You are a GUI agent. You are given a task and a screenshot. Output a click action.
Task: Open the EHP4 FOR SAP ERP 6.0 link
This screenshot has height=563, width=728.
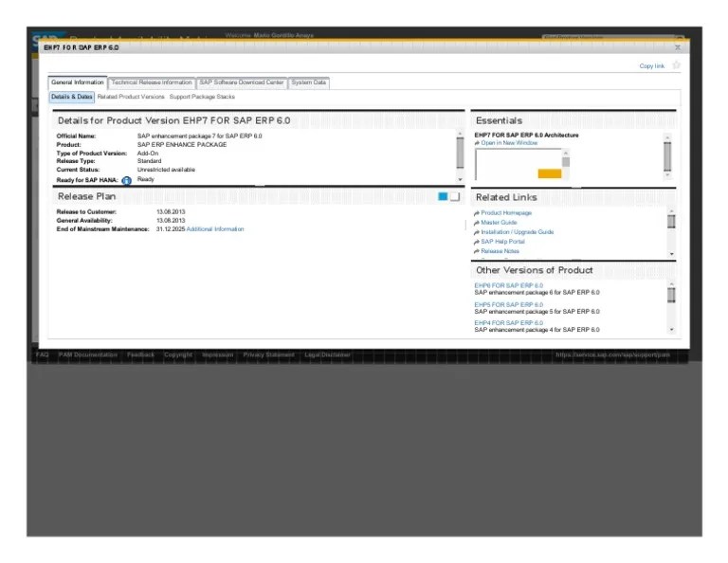pos(508,323)
